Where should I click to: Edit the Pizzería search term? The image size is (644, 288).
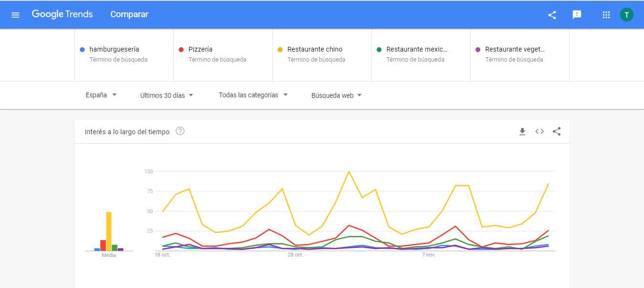pyautogui.click(x=201, y=49)
